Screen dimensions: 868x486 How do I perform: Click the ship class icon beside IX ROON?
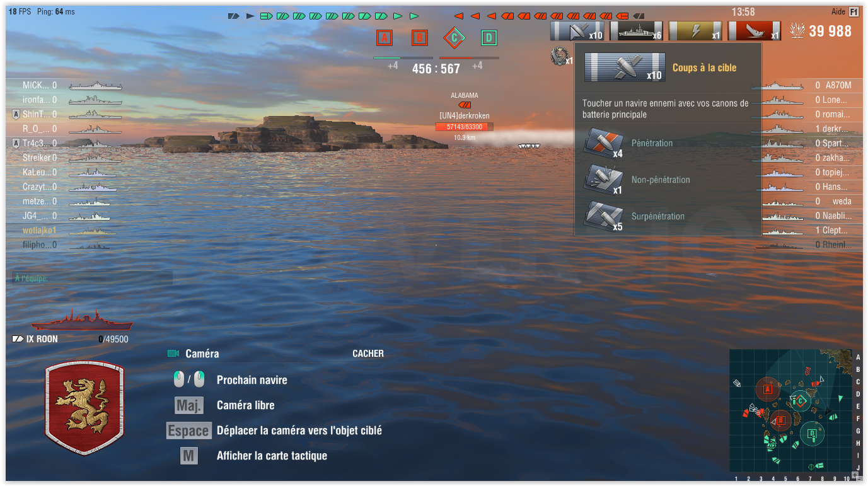pos(18,339)
